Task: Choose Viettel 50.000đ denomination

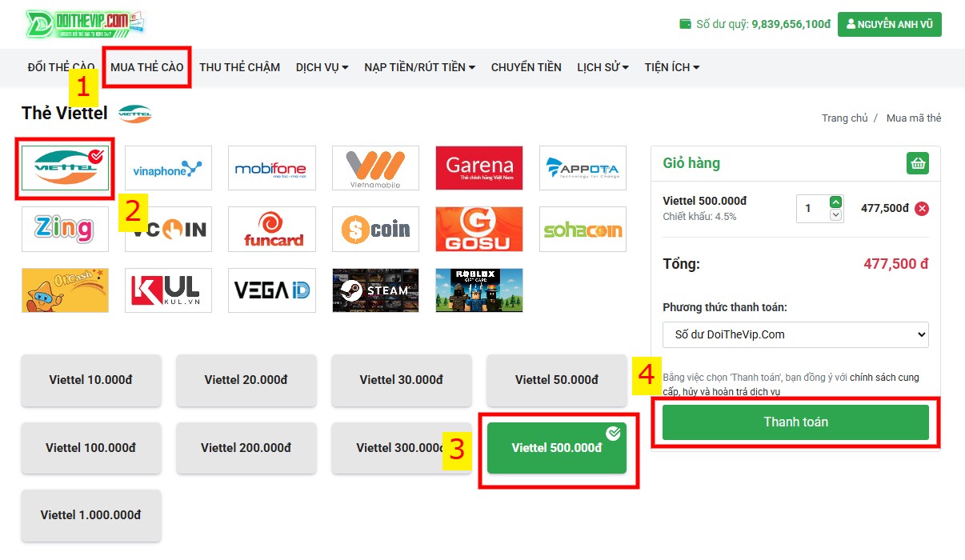Action: click(x=557, y=380)
